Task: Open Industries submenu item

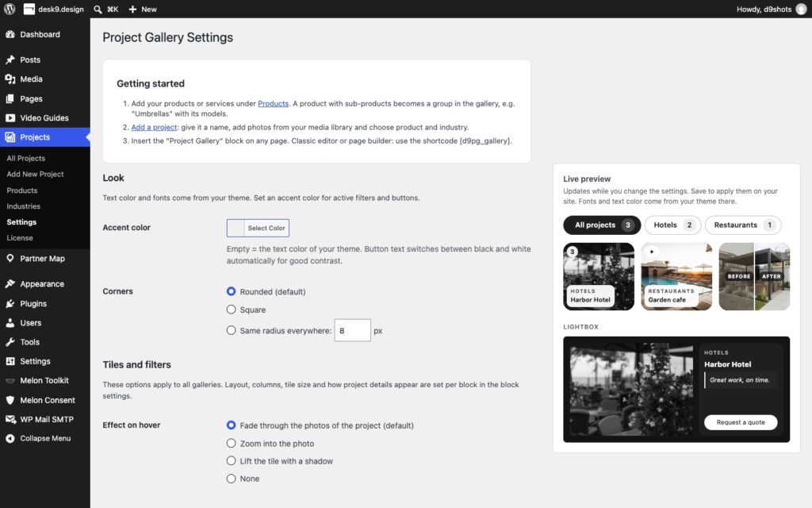Action: (23, 206)
